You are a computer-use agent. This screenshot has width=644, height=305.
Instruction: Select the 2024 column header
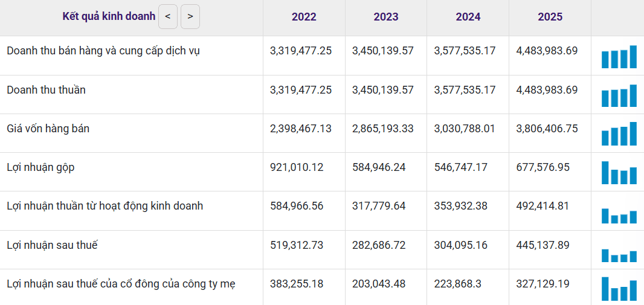(468, 17)
